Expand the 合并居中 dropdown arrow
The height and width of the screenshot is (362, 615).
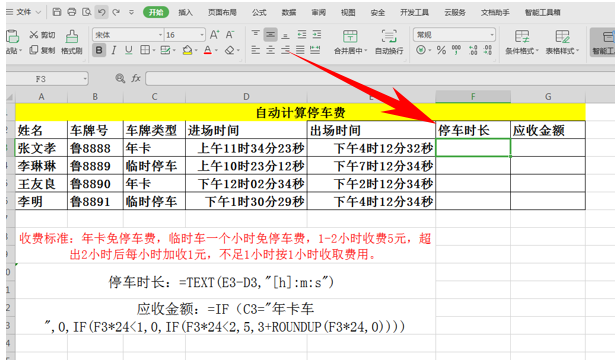366,51
